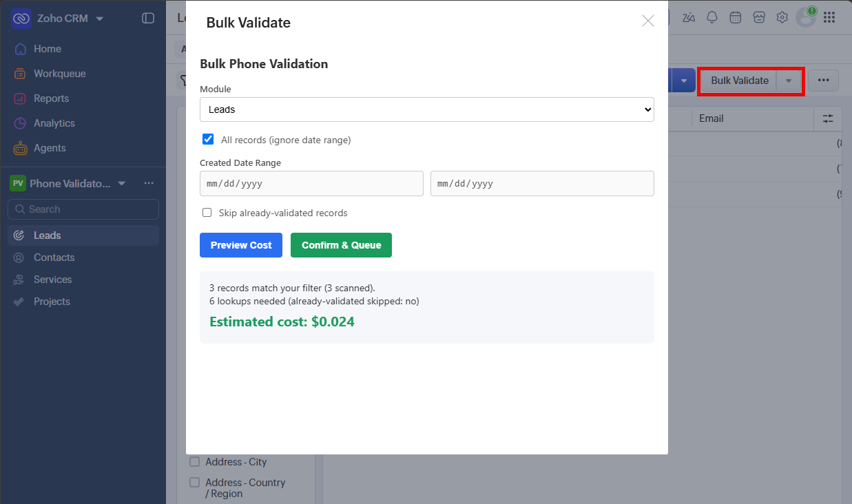Click the 3 records match your filter text
The height and width of the screenshot is (504, 852).
[292, 288]
